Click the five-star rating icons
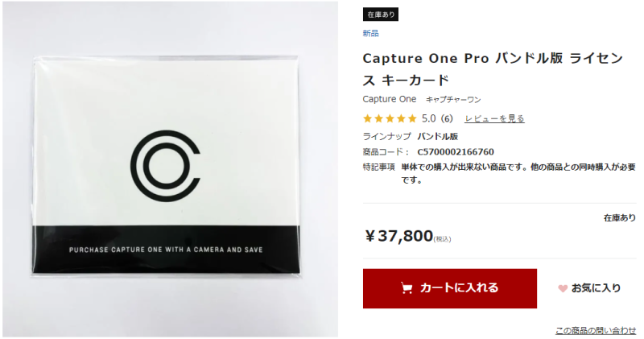This screenshot has height=339, width=644. click(x=390, y=118)
